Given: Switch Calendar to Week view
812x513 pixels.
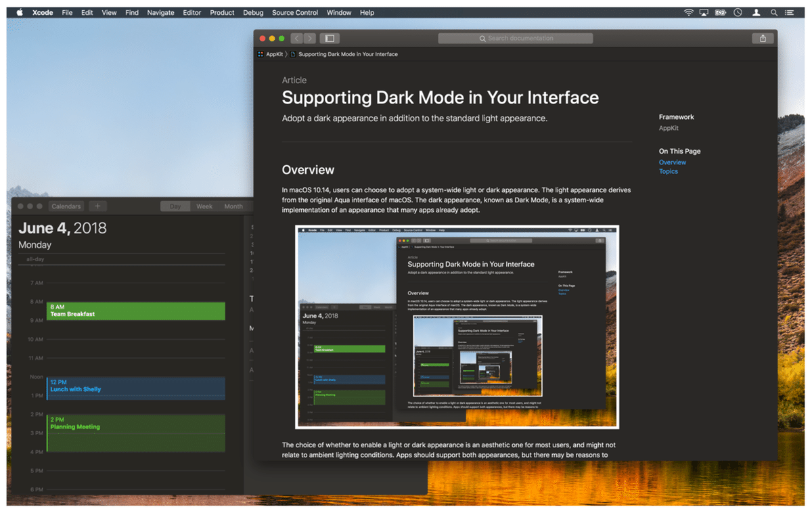Looking at the screenshot, I should [x=204, y=206].
